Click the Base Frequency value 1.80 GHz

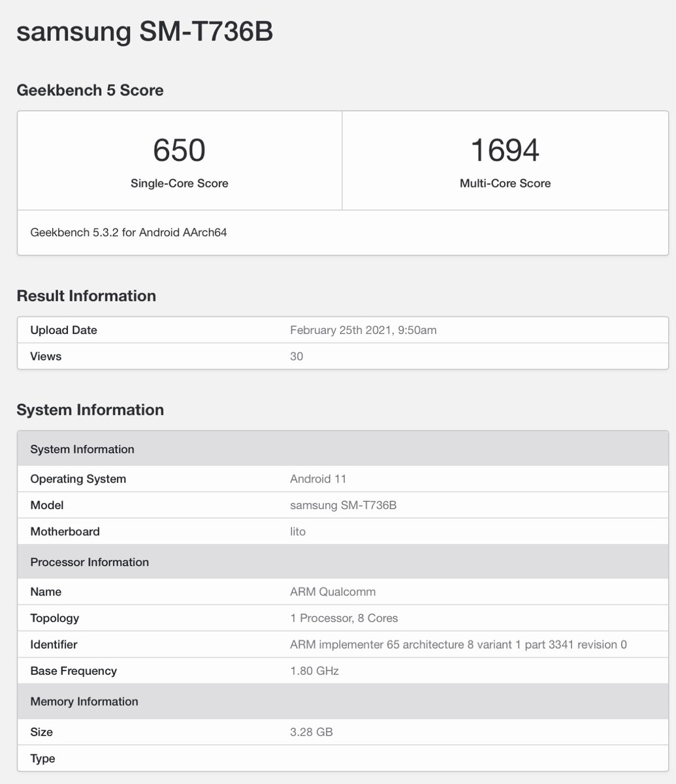click(x=314, y=671)
